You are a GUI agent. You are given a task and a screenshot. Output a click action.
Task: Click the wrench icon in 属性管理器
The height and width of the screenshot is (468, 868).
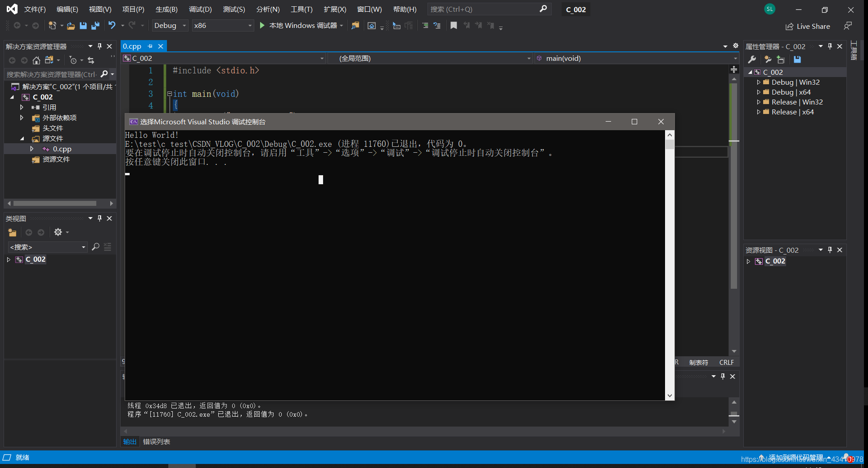click(x=752, y=59)
